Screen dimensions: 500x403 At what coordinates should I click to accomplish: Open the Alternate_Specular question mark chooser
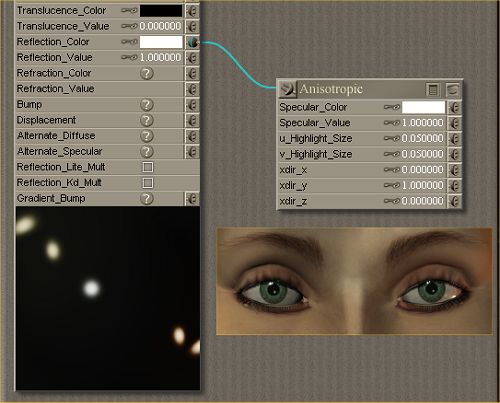[x=147, y=151]
